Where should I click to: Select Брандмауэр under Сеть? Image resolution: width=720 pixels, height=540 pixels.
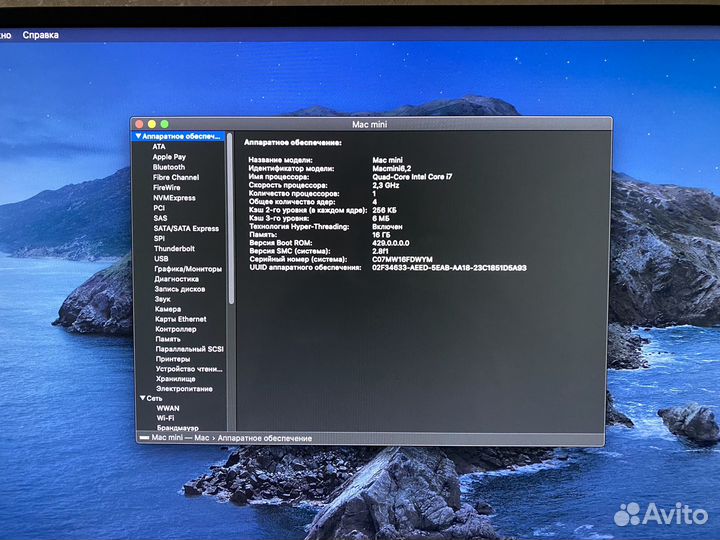(x=178, y=428)
